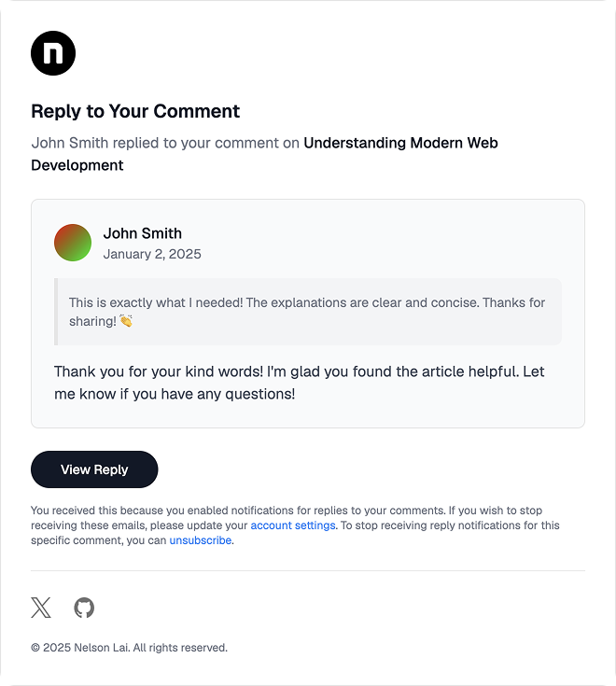Click the word 'Development' in the article title
The height and width of the screenshot is (686, 616).
tap(77, 165)
